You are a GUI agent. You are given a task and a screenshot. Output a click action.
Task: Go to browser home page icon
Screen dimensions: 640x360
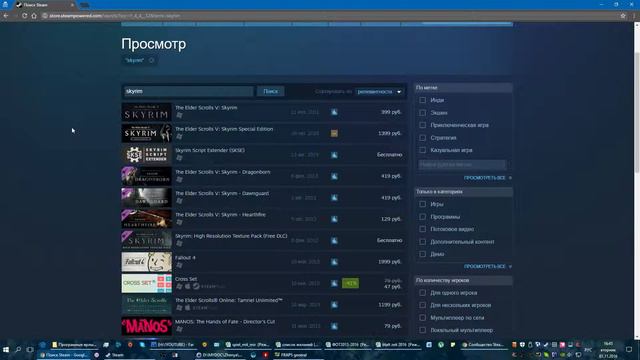click(x=34, y=16)
